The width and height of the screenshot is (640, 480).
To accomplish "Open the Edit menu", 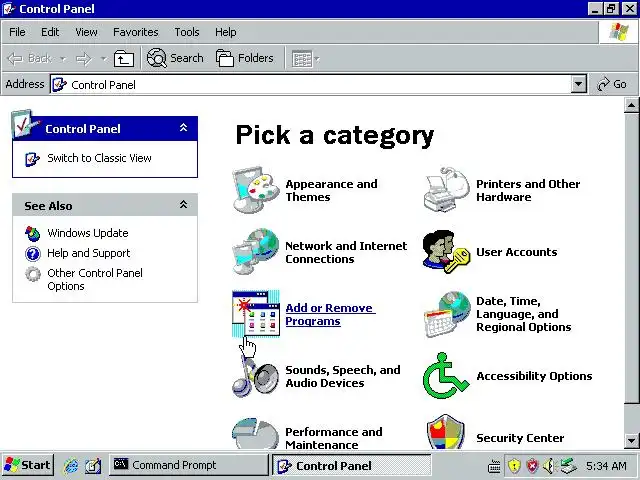I will [50, 32].
